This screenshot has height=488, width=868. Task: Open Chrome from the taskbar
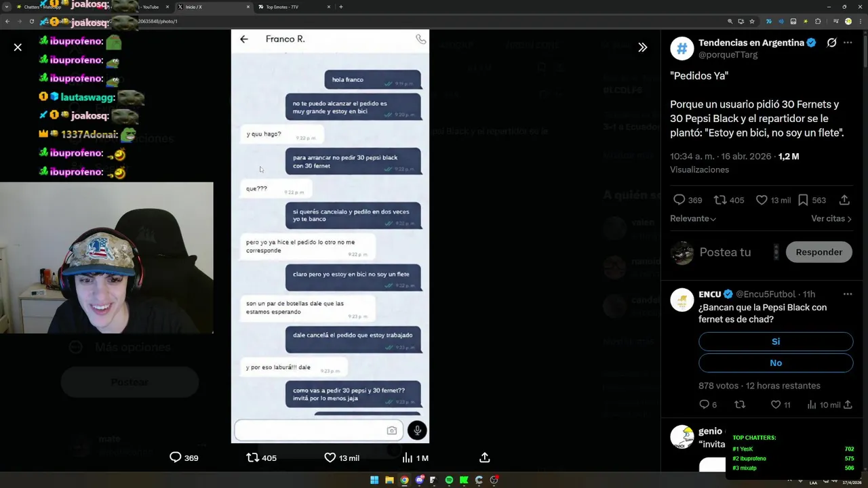point(404,480)
